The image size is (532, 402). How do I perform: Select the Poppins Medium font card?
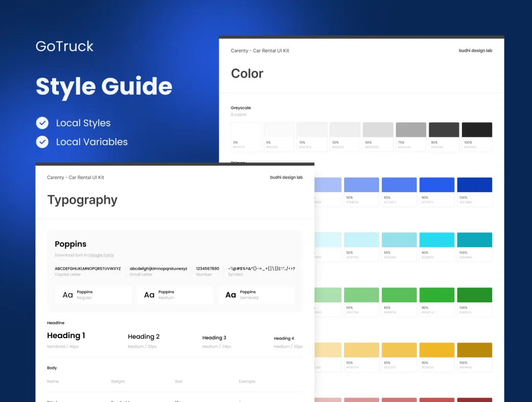coord(174,295)
